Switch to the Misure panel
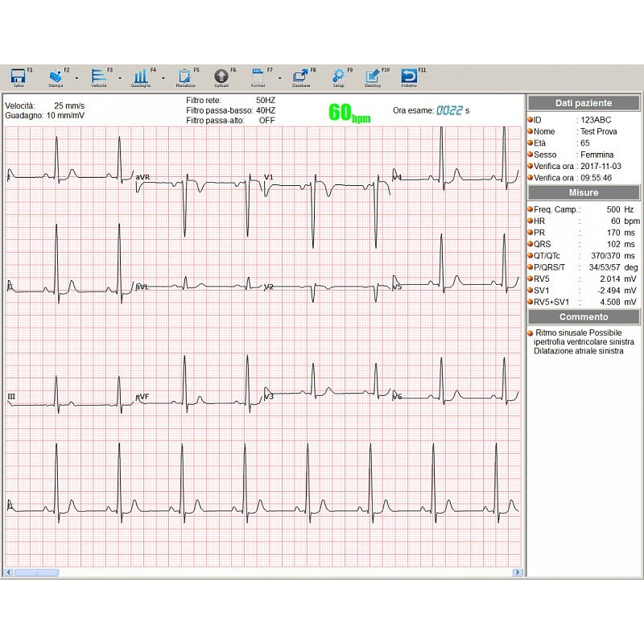The image size is (644, 644). coord(583,192)
